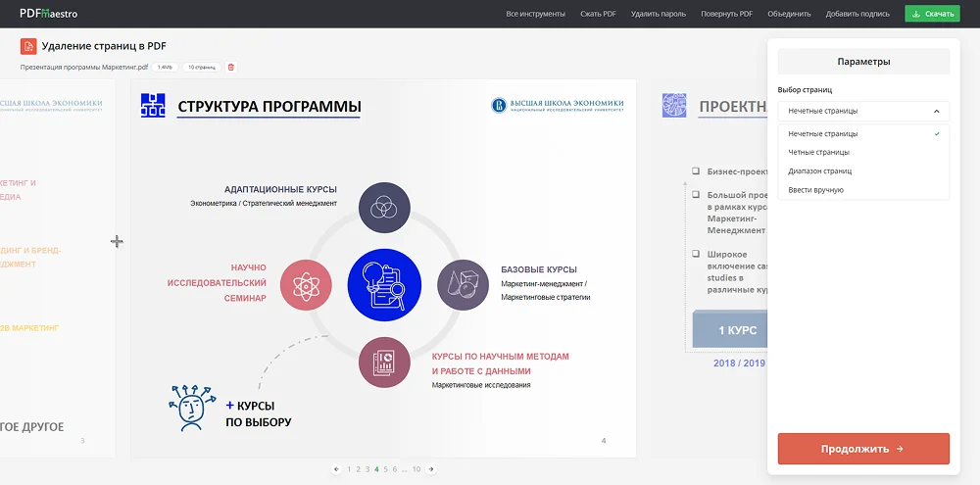The width and height of the screenshot is (980, 485).
Task: Select 'Четные страницы' option
Action: tap(818, 152)
